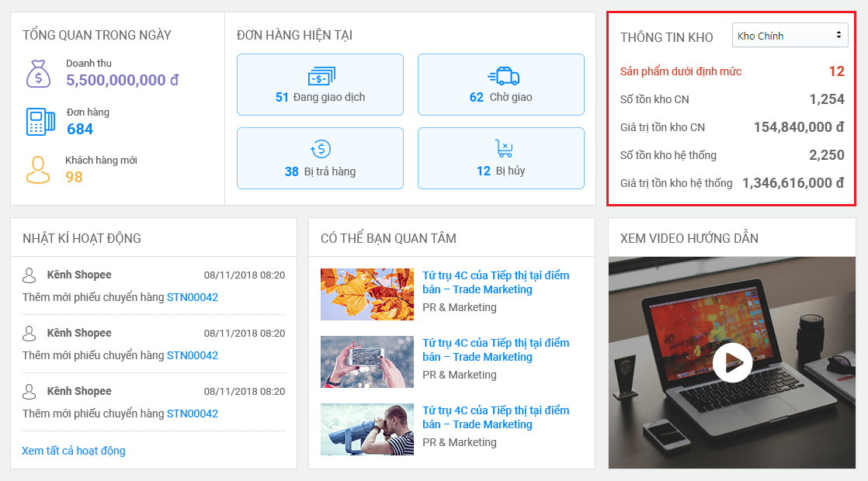Open the 38 Bị trả hàng orders card
Image resolution: width=868 pixels, height=481 pixels.
click(320, 158)
